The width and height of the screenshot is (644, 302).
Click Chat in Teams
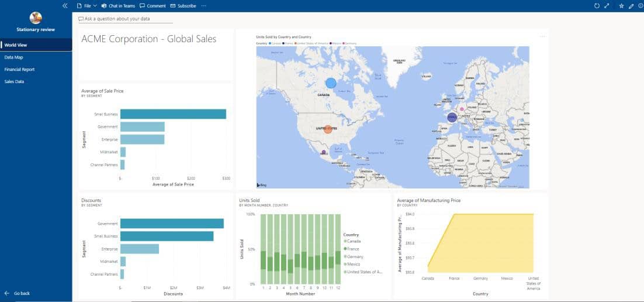[x=118, y=6]
